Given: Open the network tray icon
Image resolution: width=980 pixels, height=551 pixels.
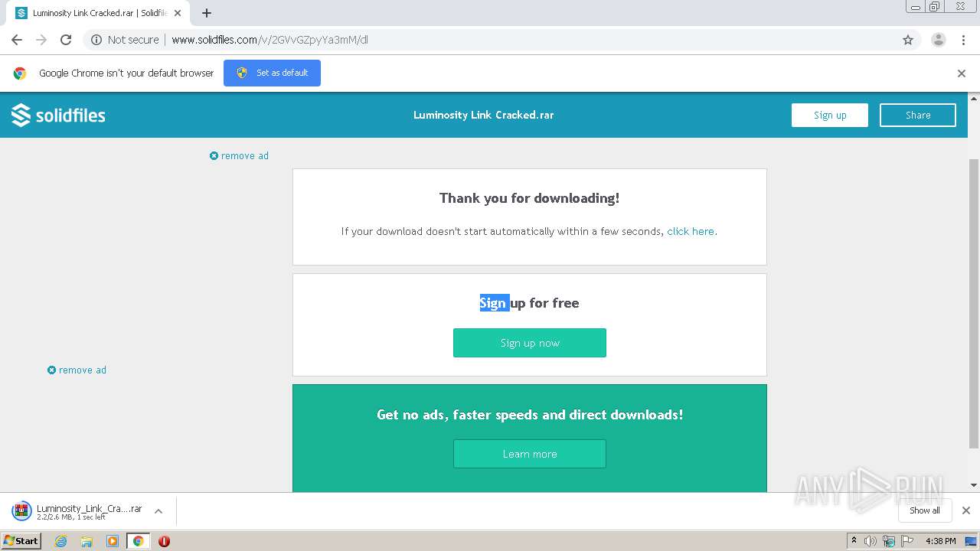Looking at the screenshot, I should point(889,541).
